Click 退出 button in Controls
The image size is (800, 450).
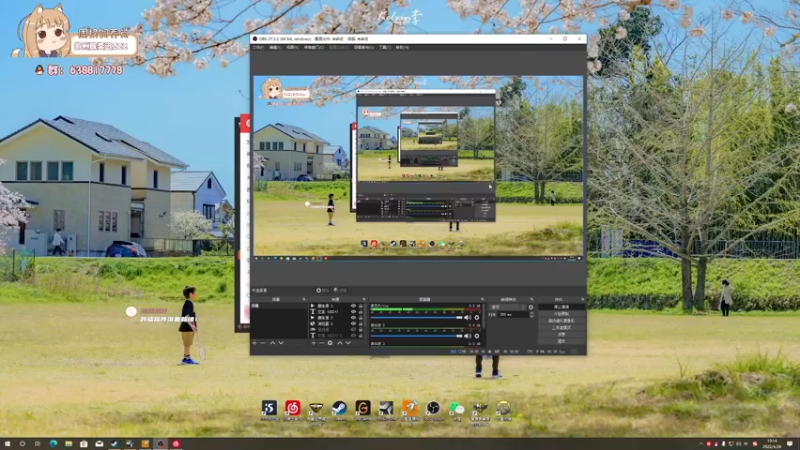click(x=562, y=341)
